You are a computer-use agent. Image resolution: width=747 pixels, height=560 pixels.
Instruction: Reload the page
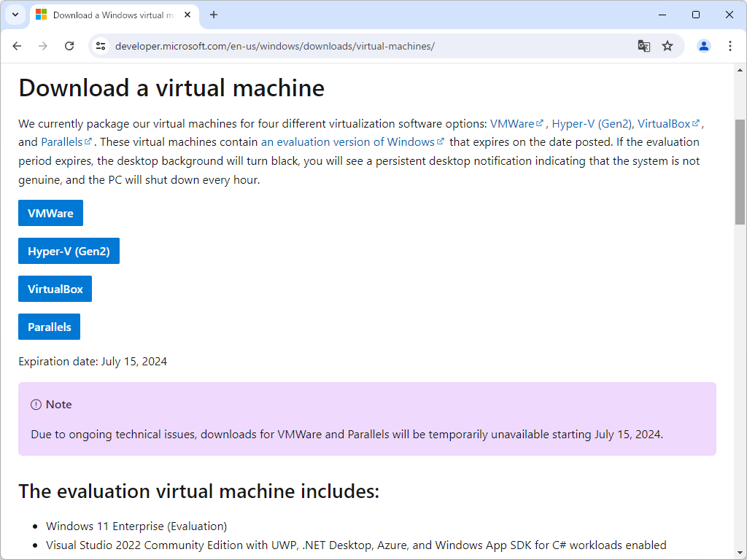69,45
